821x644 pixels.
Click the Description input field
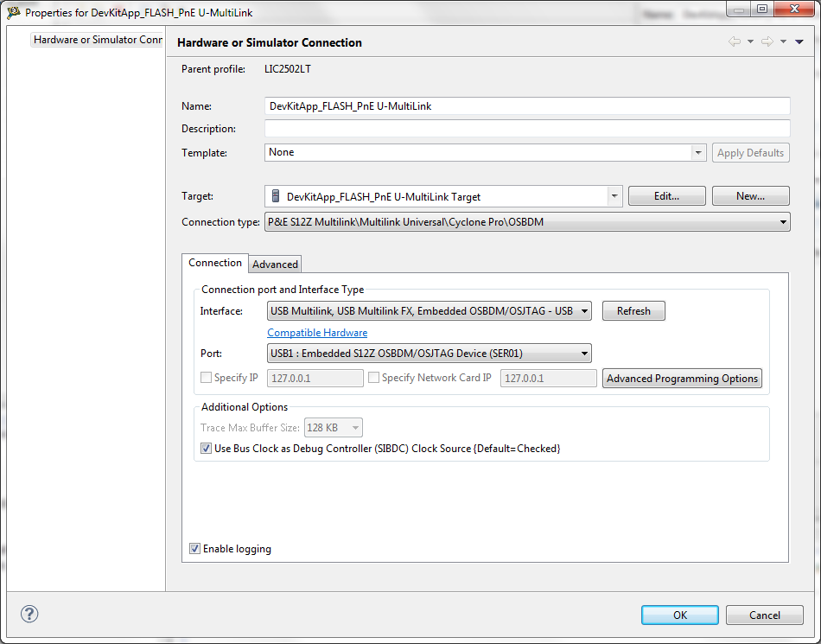[527, 128]
